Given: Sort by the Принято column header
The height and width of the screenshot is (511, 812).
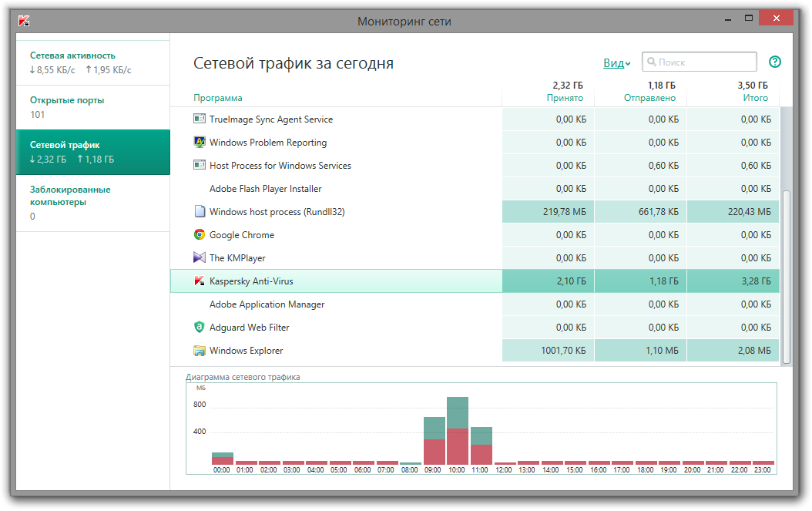Looking at the screenshot, I should (565, 98).
